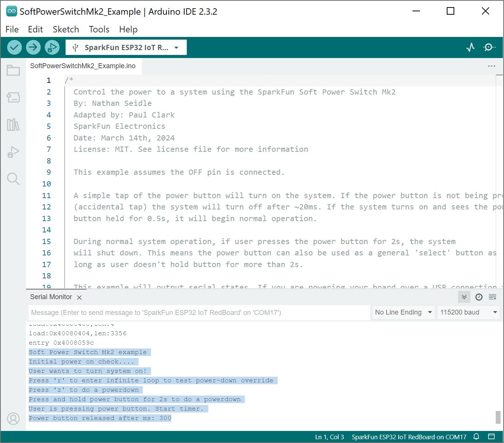Click 'load:0x40080404,len:3356' output line
Screen dimensions: 504x443
[x=78, y=333]
